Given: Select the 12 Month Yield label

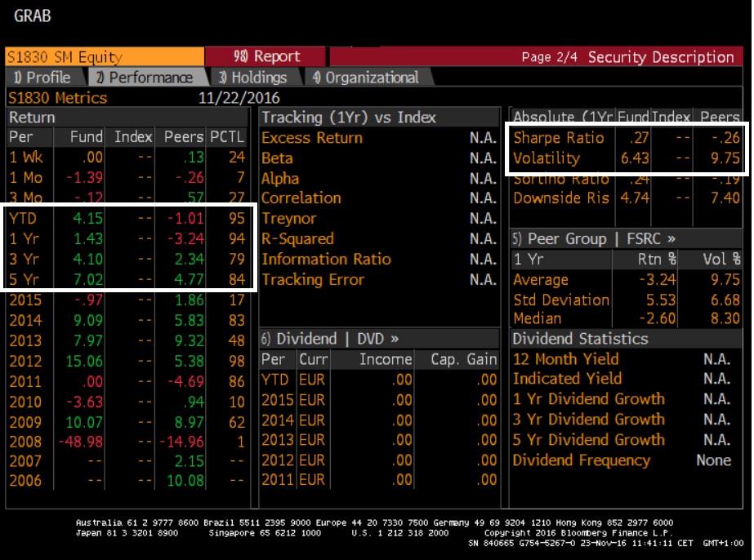Looking at the screenshot, I should [x=566, y=359].
